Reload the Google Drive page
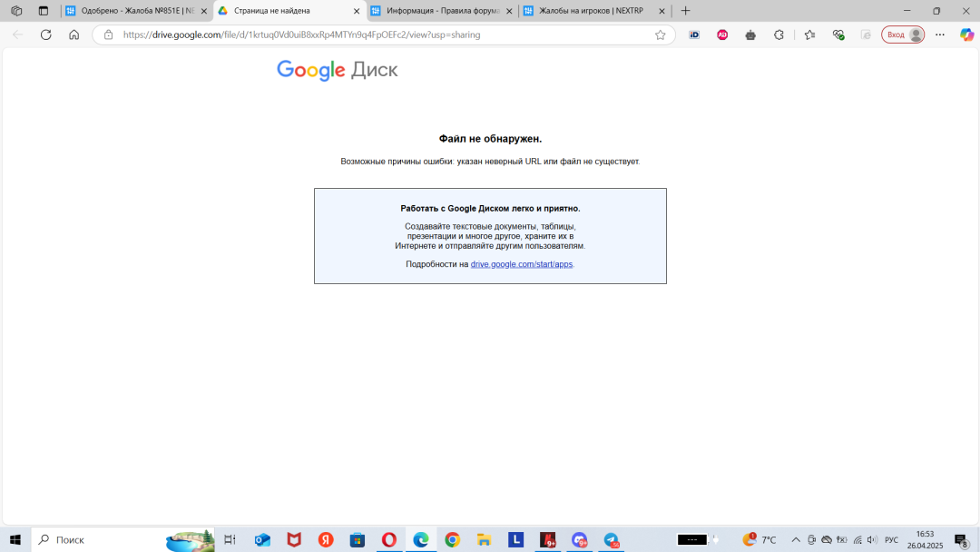The image size is (980, 552). (45, 35)
